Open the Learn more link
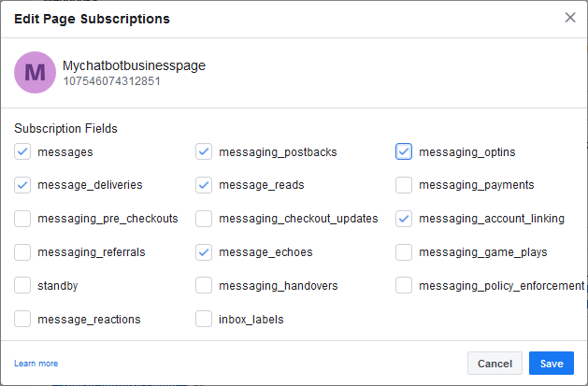The height and width of the screenshot is (386, 588). (x=36, y=364)
